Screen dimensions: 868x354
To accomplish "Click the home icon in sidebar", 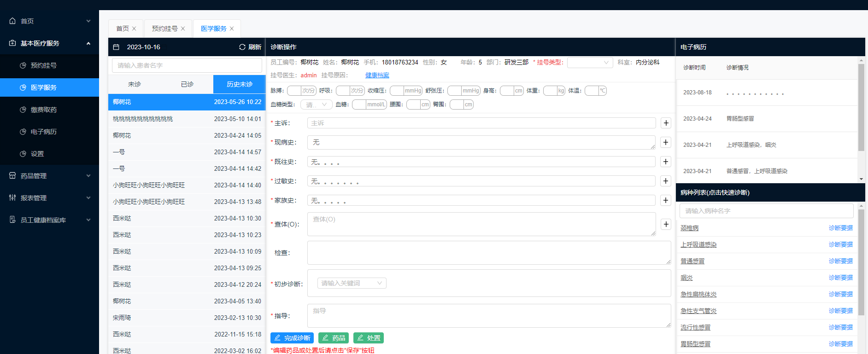I will click(12, 21).
